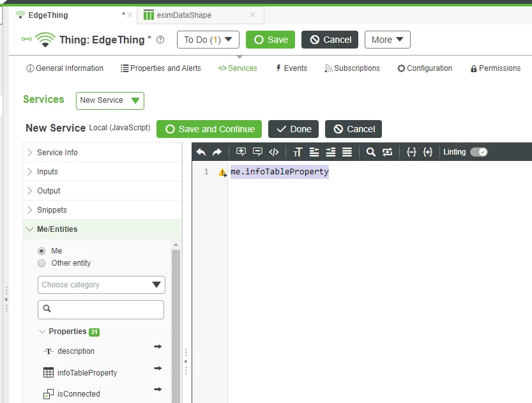Screen dimensions: 532x403
Task: Click the expand all braces icon
Action: click(x=428, y=152)
